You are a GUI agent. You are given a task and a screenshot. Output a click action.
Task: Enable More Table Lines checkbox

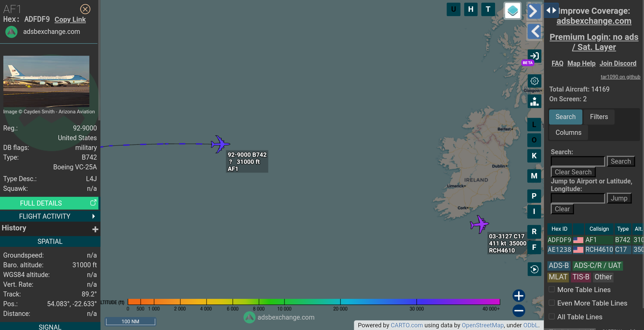[x=551, y=289]
